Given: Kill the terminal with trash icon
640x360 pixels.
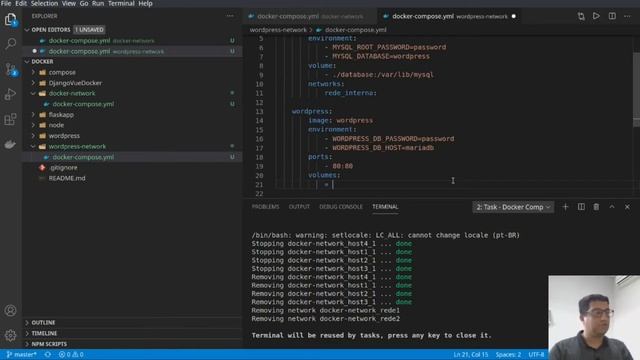Looking at the screenshot, I should pos(596,207).
